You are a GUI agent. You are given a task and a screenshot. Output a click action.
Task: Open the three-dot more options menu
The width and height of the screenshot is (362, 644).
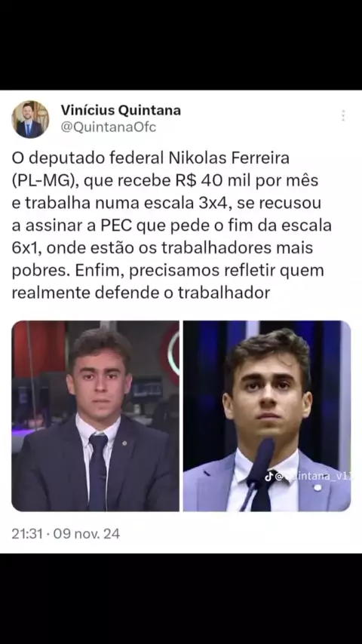click(x=343, y=116)
